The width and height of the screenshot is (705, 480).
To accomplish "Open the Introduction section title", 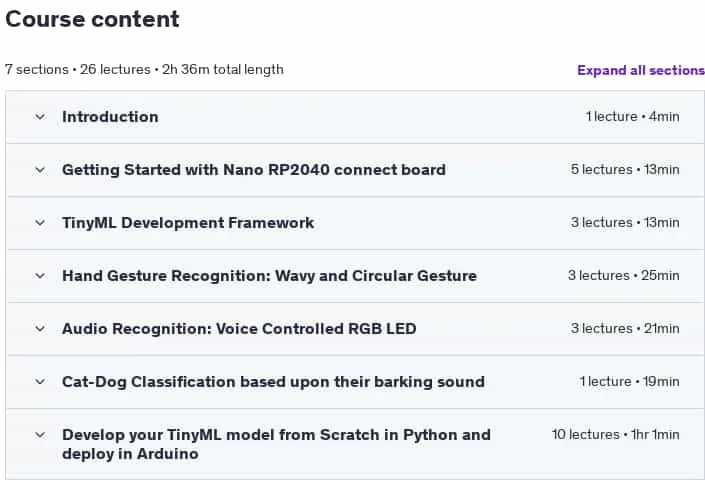I will (x=110, y=117).
